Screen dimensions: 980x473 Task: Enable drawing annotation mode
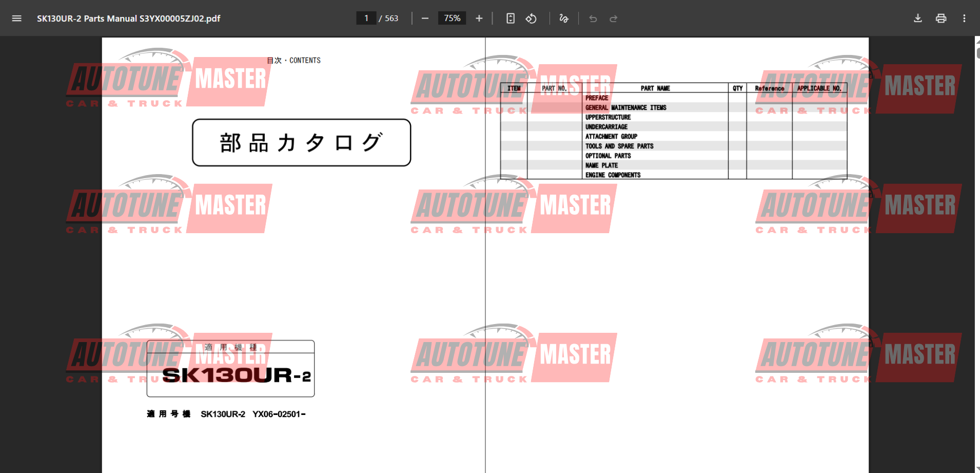coord(564,18)
